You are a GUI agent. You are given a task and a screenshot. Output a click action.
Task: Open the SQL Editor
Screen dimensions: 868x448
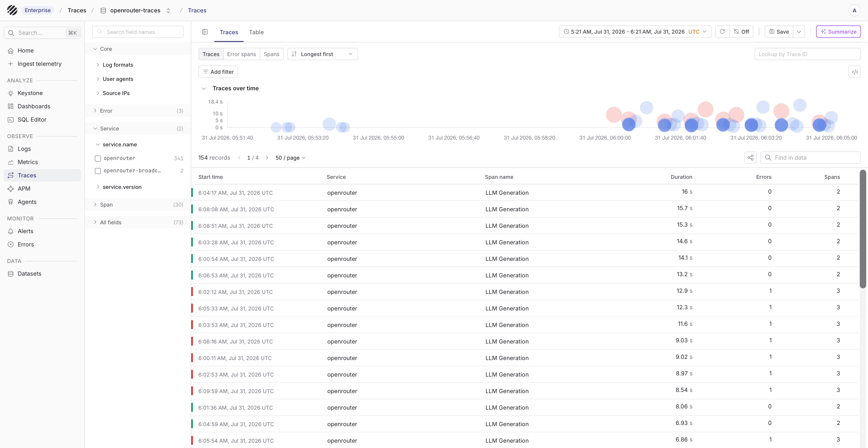point(42,120)
